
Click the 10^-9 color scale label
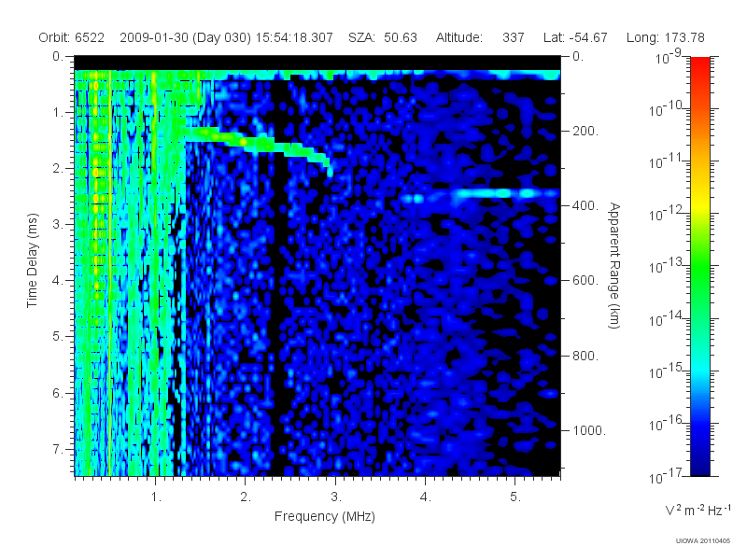(x=668, y=57)
